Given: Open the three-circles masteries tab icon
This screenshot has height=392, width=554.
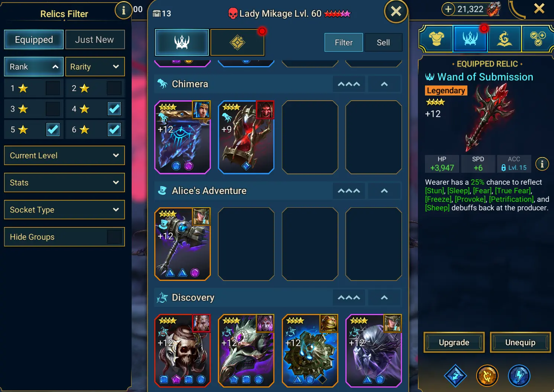Looking at the screenshot, I should [538, 38].
